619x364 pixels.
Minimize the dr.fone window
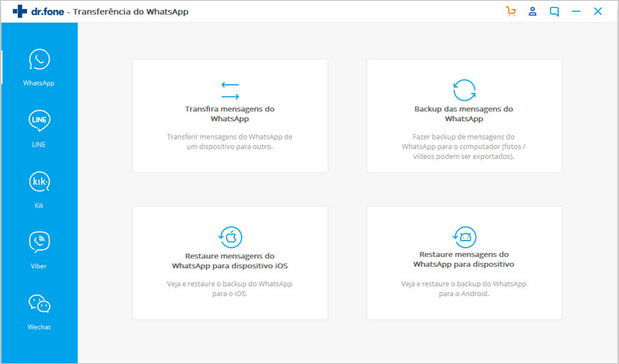click(576, 11)
